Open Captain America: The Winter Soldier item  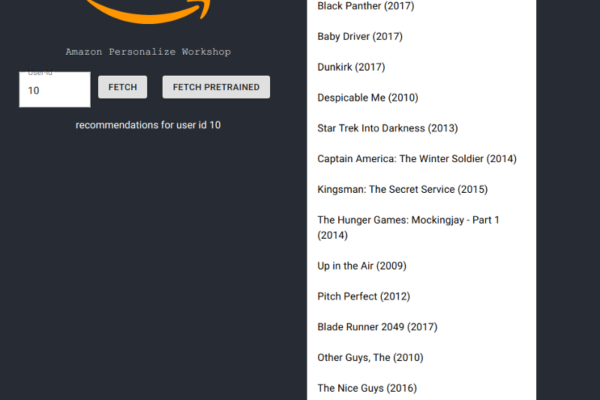pos(416,158)
